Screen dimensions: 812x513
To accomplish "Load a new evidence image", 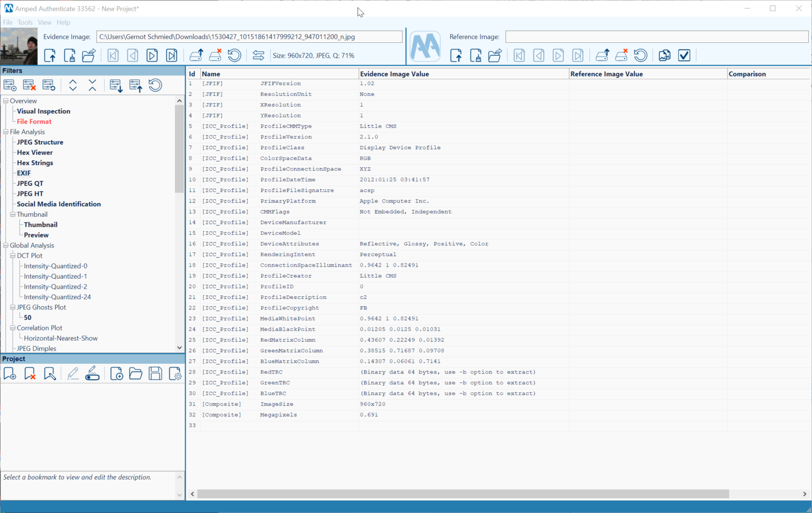I will click(50, 55).
